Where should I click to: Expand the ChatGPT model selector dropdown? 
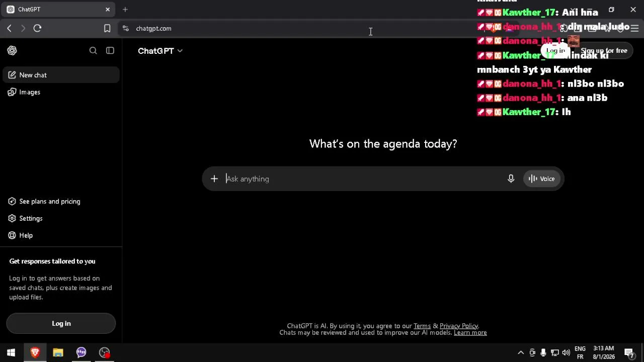(x=160, y=51)
